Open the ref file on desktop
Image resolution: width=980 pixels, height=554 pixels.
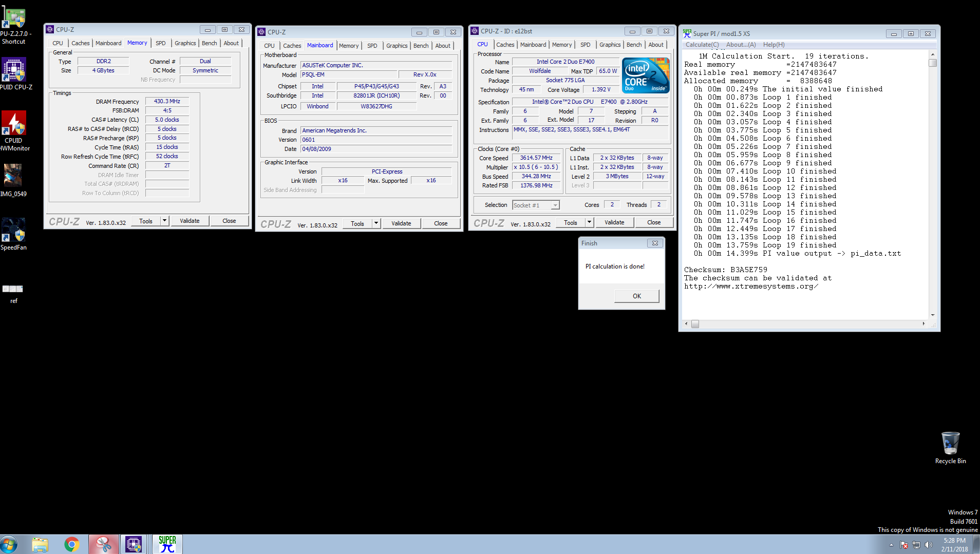click(13, 293)
